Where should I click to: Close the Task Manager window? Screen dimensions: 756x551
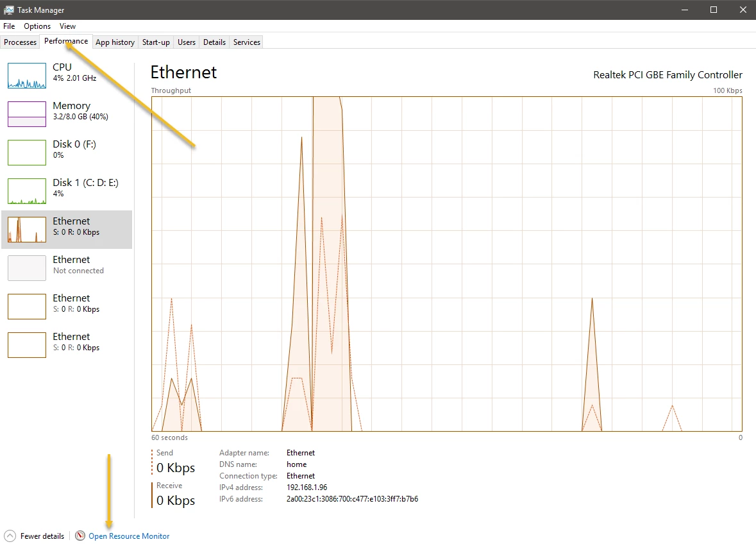click(743, 10)
